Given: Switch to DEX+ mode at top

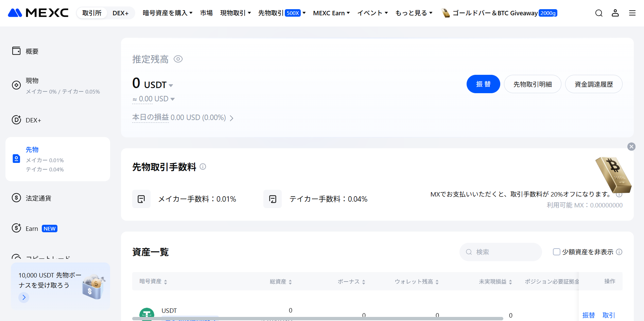Looking at the screenshot, I should (120, 13).
